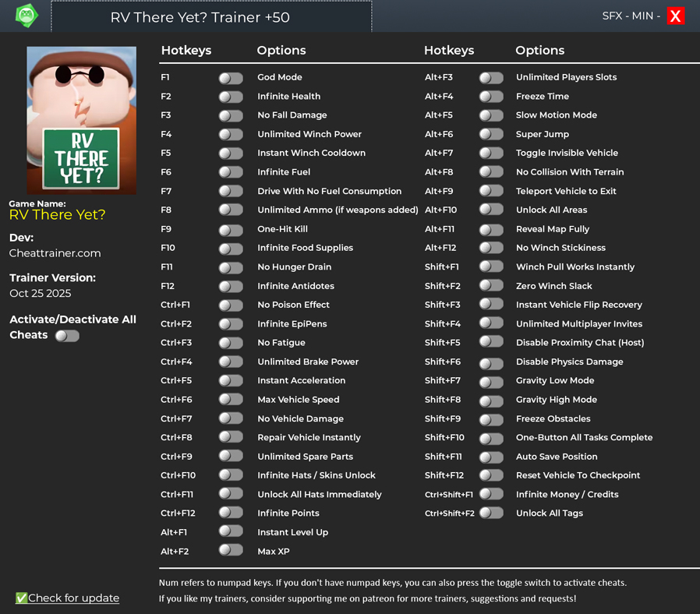The width and height of the screenshot is (700, 614).
Task: Toggle SFX sound option
Action: point(613,16)
